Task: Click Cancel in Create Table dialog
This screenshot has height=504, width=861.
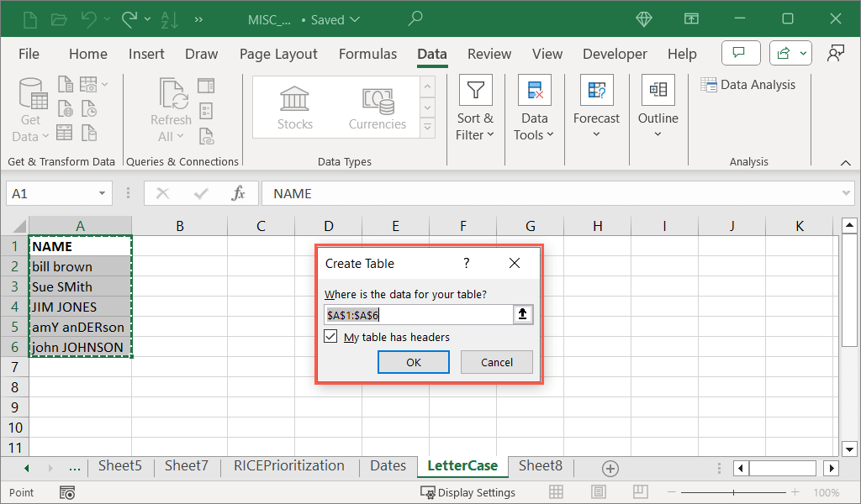Action: point(496,362)
